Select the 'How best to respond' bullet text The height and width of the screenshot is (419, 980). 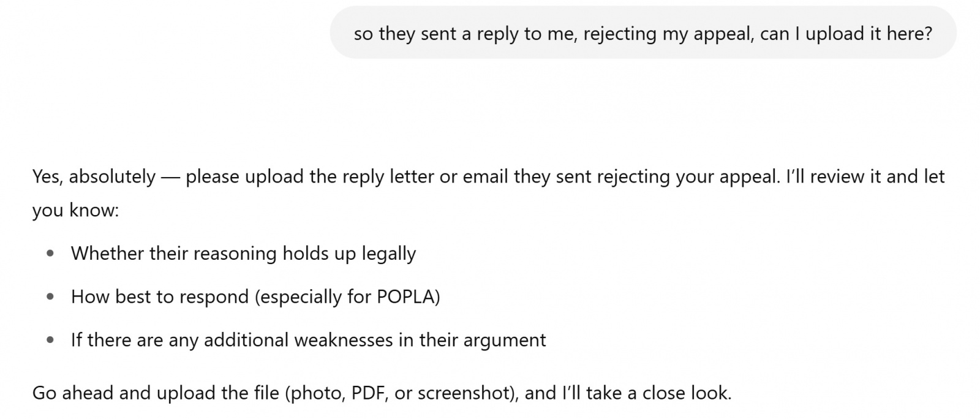pyautogui.click(x=255, y=297)
